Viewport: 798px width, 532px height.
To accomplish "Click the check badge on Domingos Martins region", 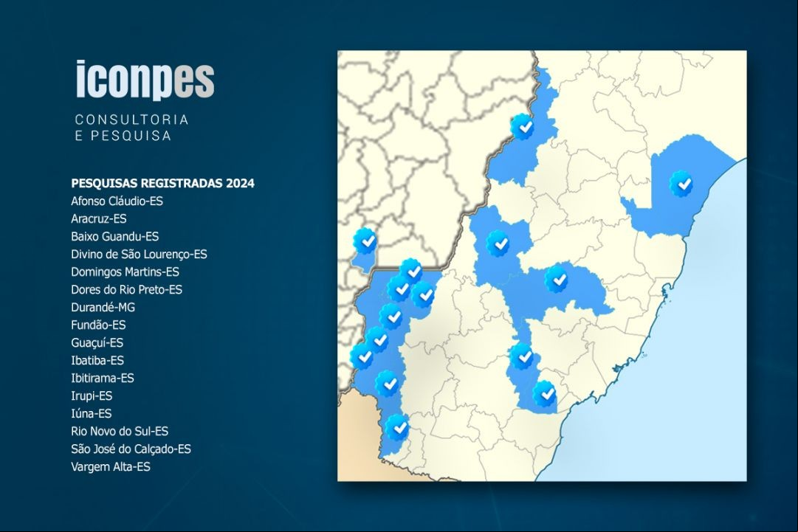I will coord(557,279).
